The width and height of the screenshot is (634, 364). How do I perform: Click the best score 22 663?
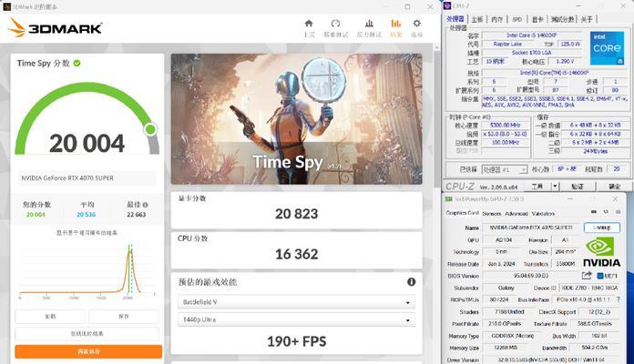pyautogui.click(x=137, y=215)
